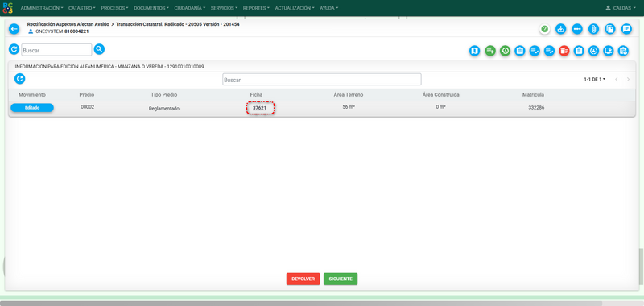Click the Editado movement button
This screenshot has width=644, height=306.
click(x=32, y=108)
